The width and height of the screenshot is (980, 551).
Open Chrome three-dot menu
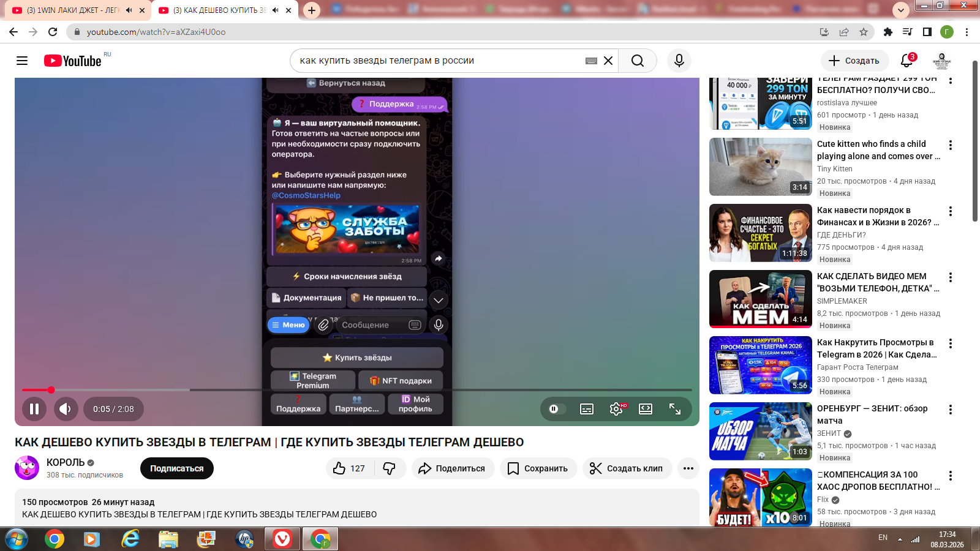(967, 32)
